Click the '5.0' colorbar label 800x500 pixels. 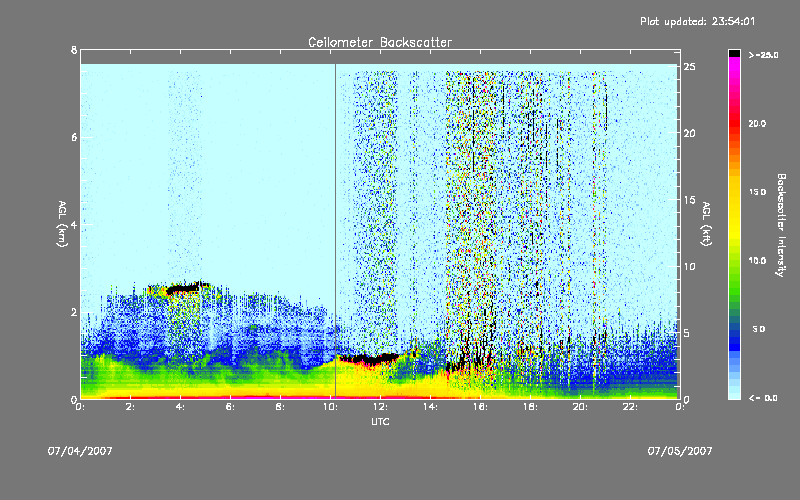tap(759, 329)
